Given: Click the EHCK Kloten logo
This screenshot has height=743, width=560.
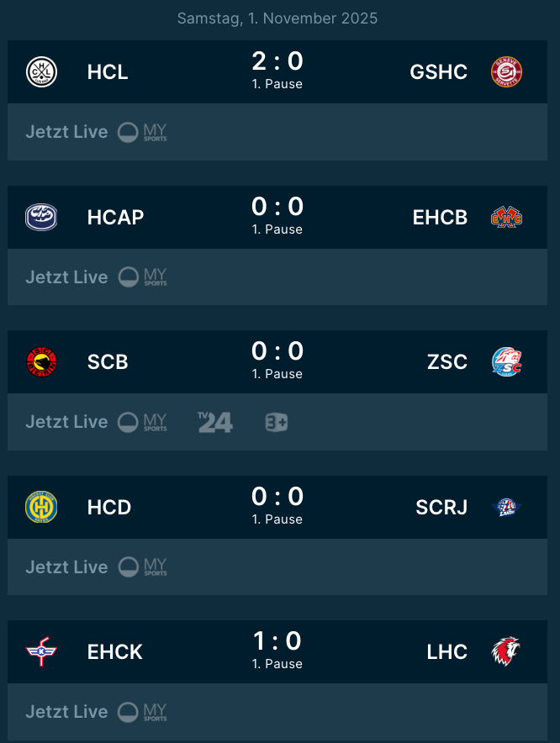Looking at the screenshot, I should [x=41, y=652].
